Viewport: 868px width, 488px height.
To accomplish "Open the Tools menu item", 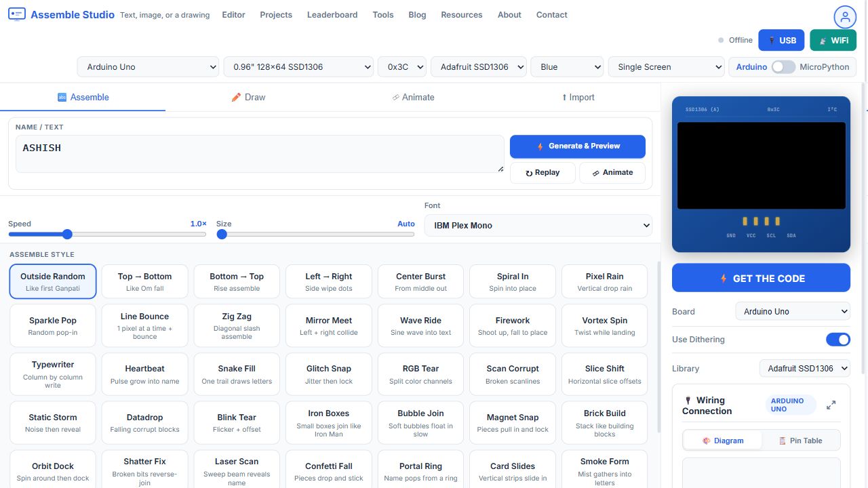I will tap(383, 15).
